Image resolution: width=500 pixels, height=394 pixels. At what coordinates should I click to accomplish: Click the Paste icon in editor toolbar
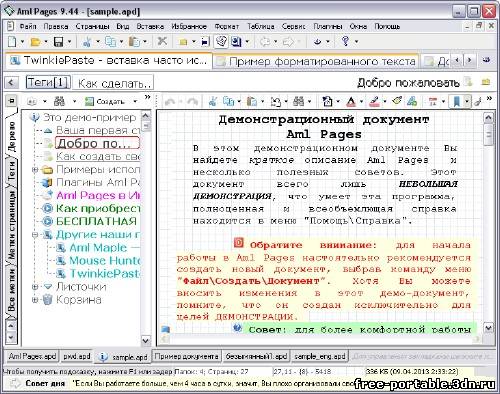point(252,101)
